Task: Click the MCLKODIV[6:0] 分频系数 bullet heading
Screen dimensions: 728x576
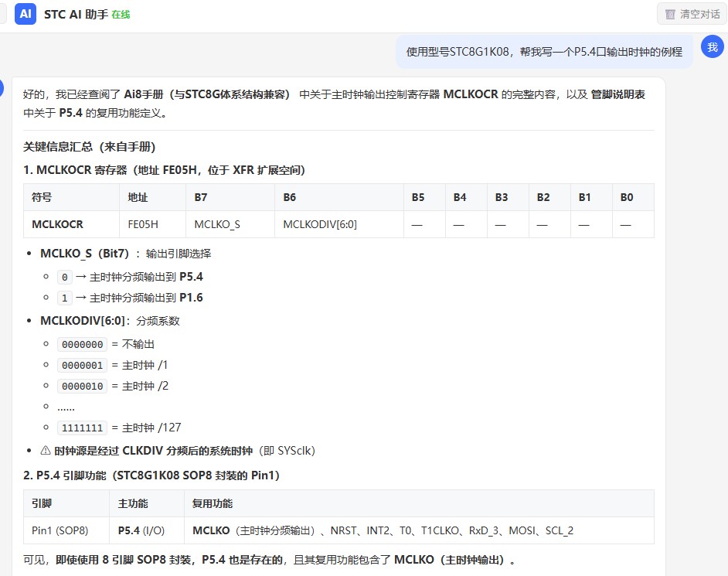Action: (110, 321)
